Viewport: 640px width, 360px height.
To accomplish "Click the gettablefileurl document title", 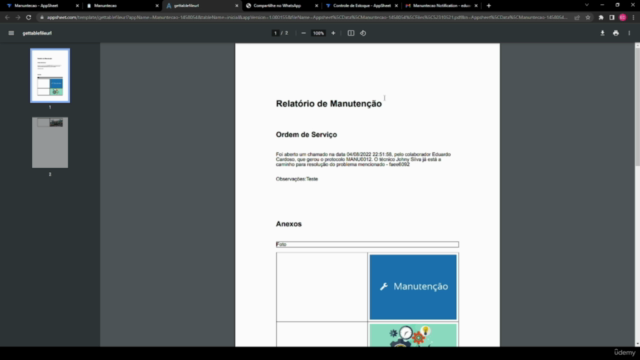I will click(x=37, y=33).
